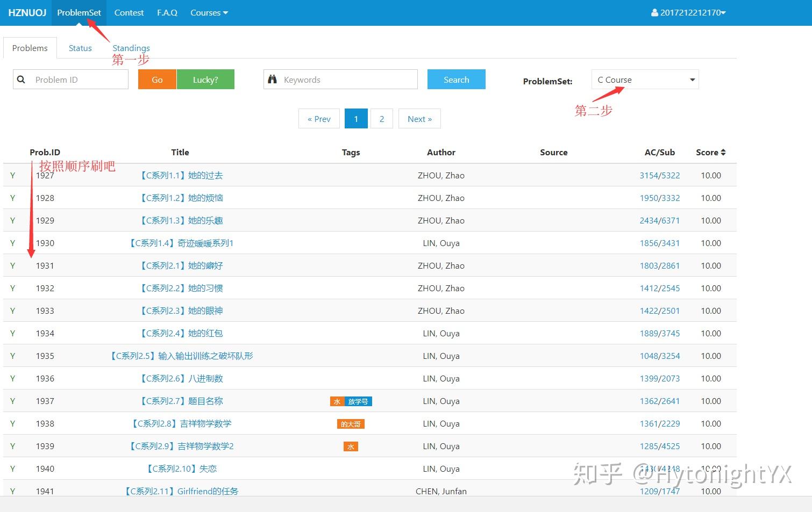Click the magnifier icon beside Problem ID

coord(21,80)
